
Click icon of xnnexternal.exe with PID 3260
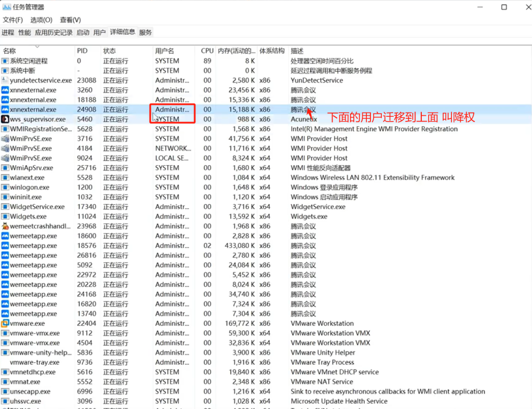[5, 90]
